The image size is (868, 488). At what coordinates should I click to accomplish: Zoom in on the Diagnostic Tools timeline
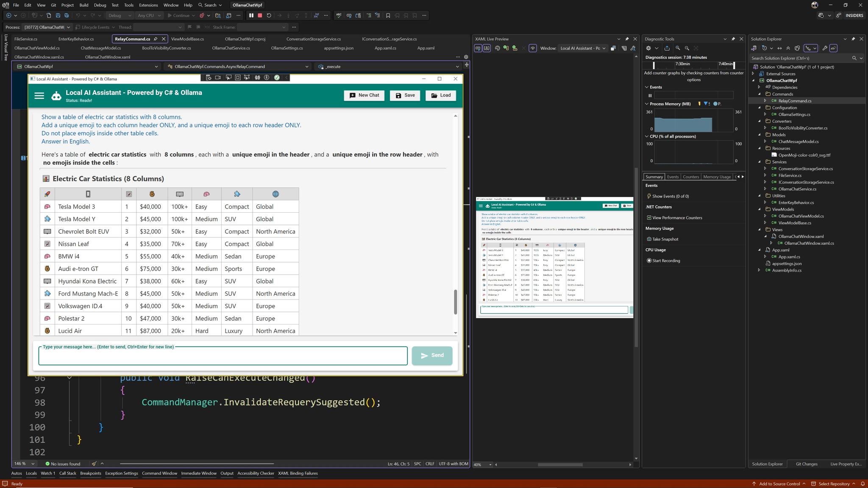click(678, 48)
